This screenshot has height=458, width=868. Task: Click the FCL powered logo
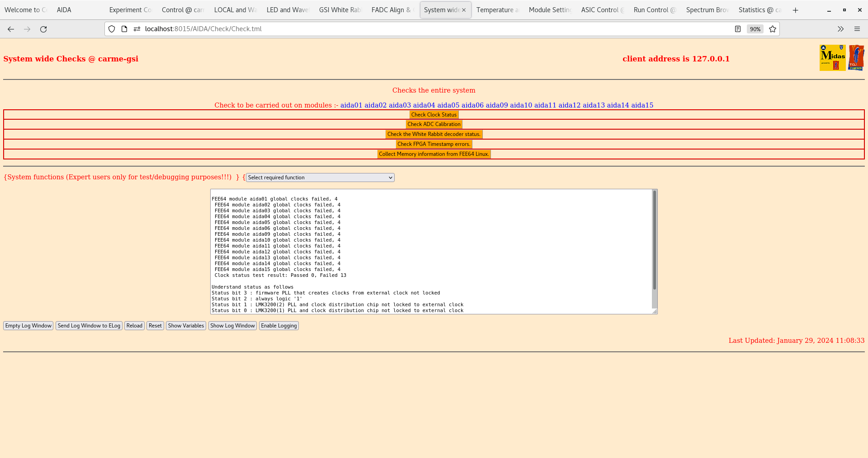click(x=857, y=57)
